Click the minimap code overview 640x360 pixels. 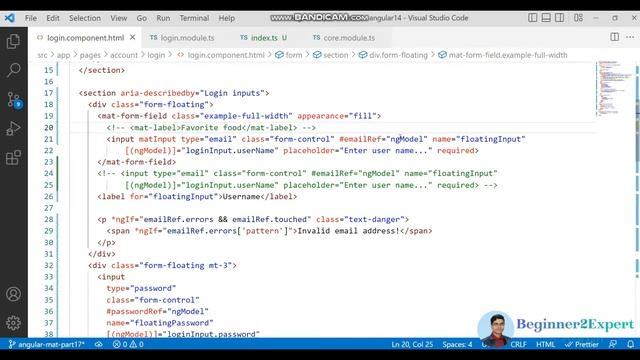[x=614, y=88]
